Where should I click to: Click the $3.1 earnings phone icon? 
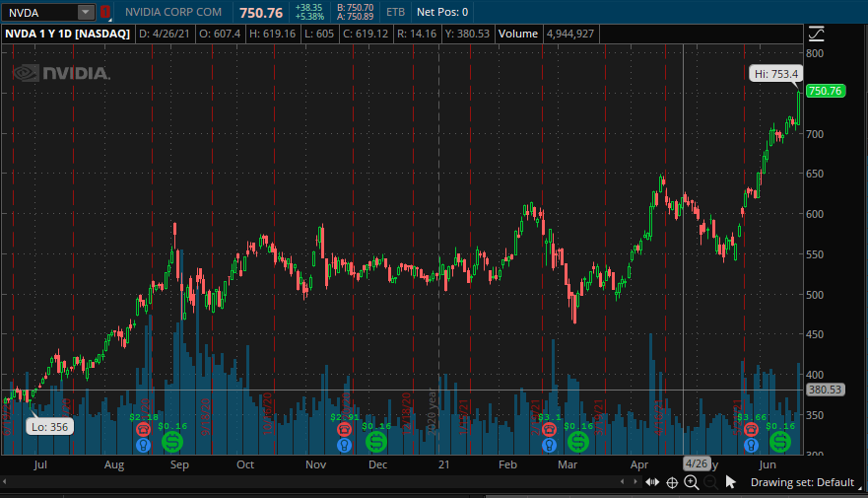pyautogui.click(x=549, y=429)
